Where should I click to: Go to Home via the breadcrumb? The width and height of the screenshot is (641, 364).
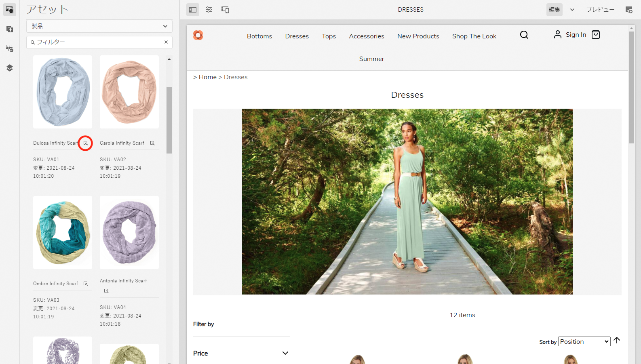(x=208, y=77)
